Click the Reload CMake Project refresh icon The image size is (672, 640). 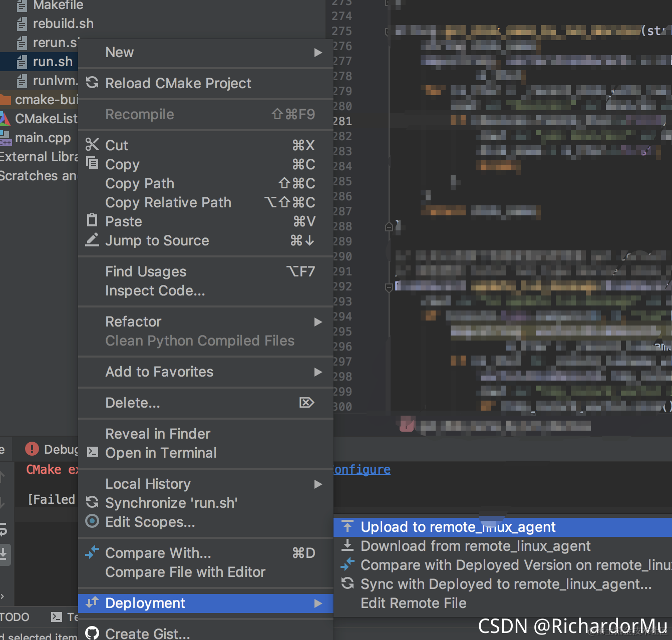point(92,83)
